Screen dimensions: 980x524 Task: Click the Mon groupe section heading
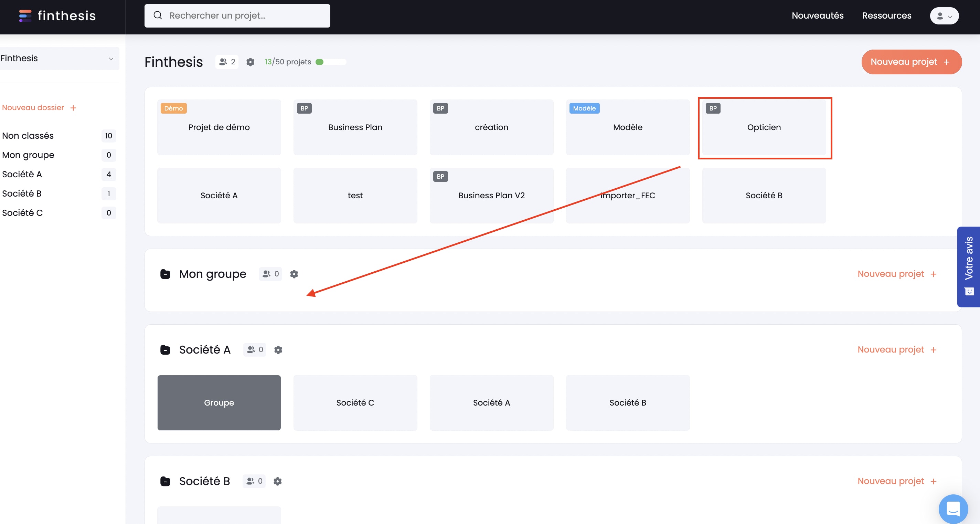point(213,274)
